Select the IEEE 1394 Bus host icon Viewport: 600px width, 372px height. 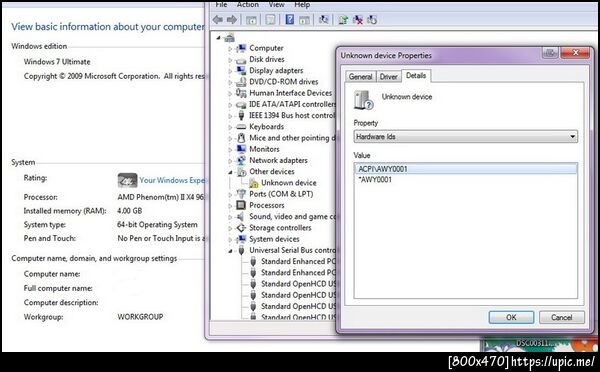point(241,115)
